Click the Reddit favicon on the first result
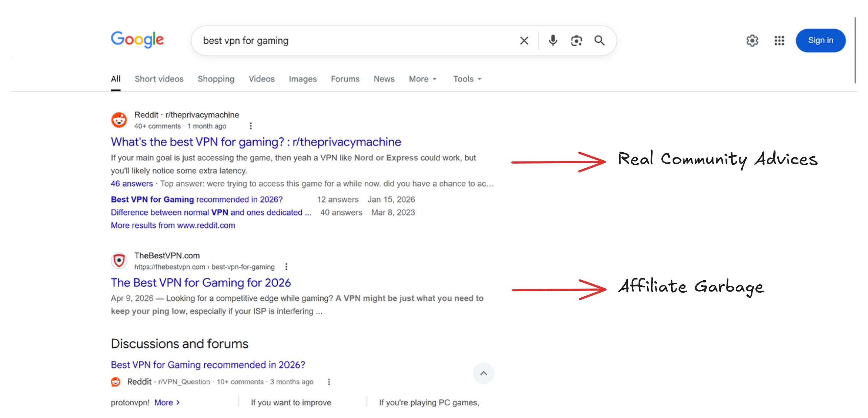Screen dimensions: 868x418 [119, 120]
